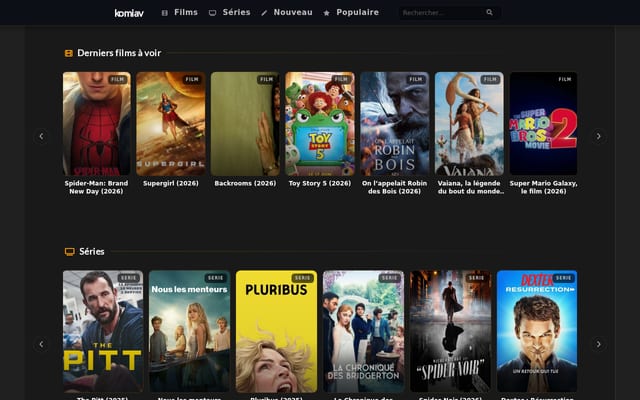640x400 pixels.
Task: Open the Films menu
Action: [x=186, y=13]
